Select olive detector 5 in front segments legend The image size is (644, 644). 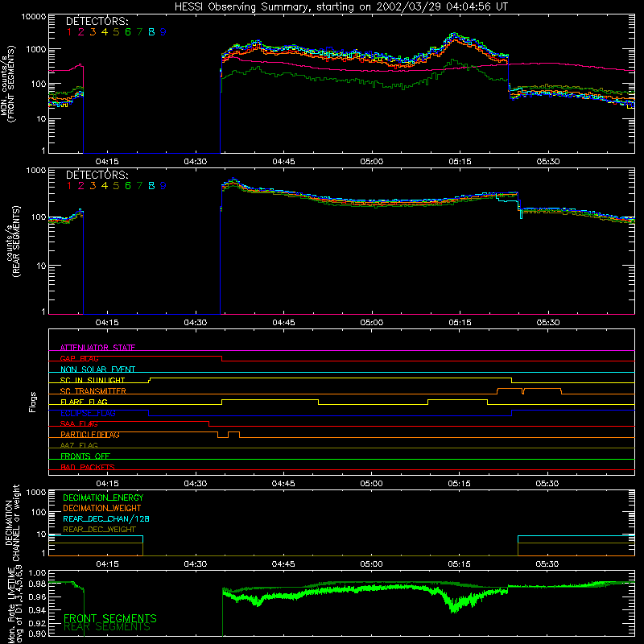click(x=116, y=31)
